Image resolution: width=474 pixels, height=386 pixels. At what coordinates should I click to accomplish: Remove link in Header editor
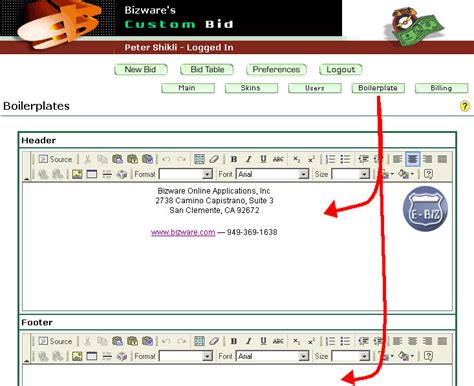pos(58,174)
